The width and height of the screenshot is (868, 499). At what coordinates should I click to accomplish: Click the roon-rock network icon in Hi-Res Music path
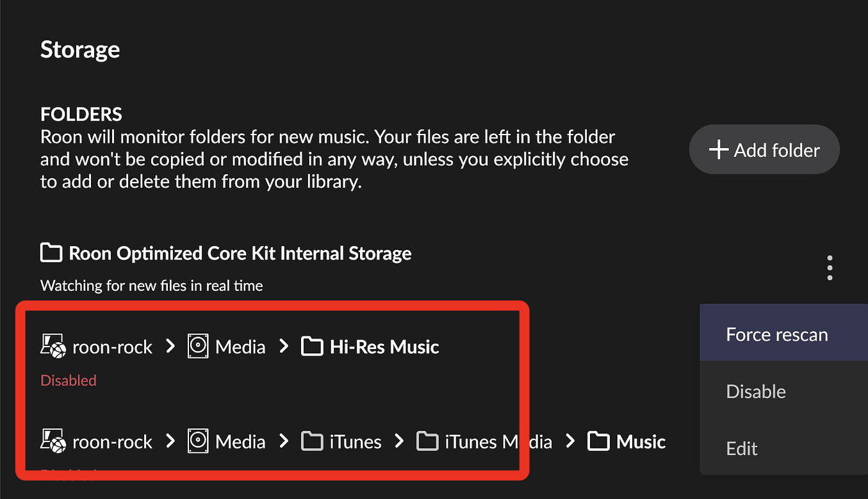point(53,347)
